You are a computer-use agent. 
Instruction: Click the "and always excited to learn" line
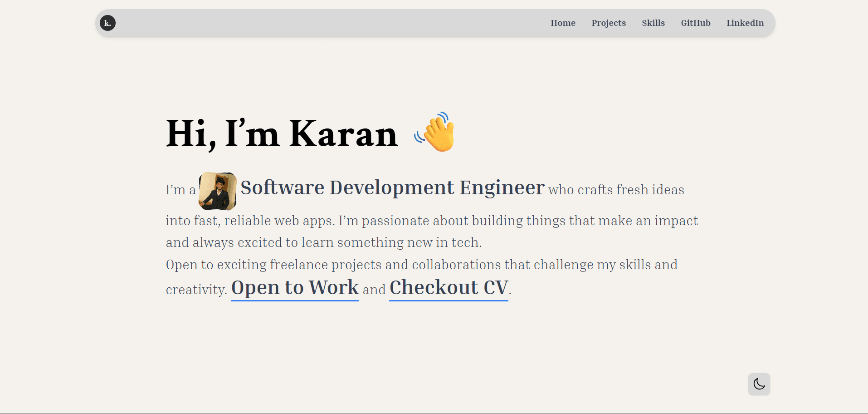(x=323, y=242)
